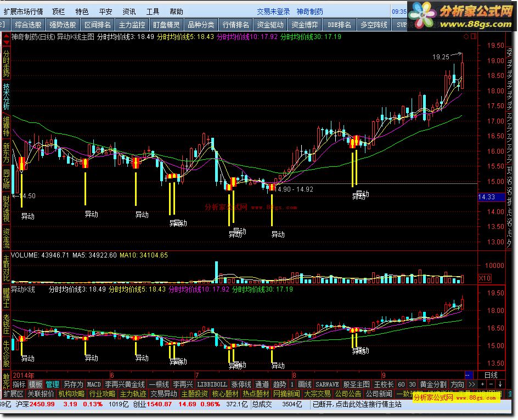
Task: Click the 日线 period selector
Action: tap(491, 375)
